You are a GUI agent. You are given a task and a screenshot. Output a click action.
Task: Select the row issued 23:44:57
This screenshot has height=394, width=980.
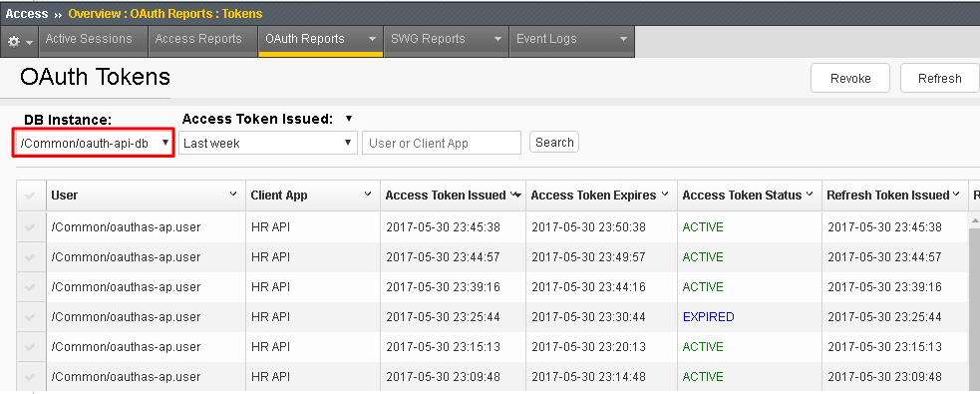30,257
